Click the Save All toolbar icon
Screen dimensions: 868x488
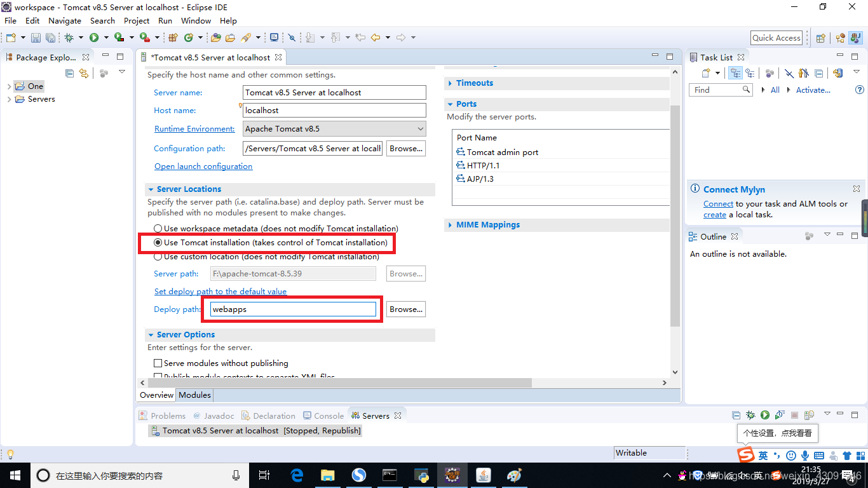(50, 37)
